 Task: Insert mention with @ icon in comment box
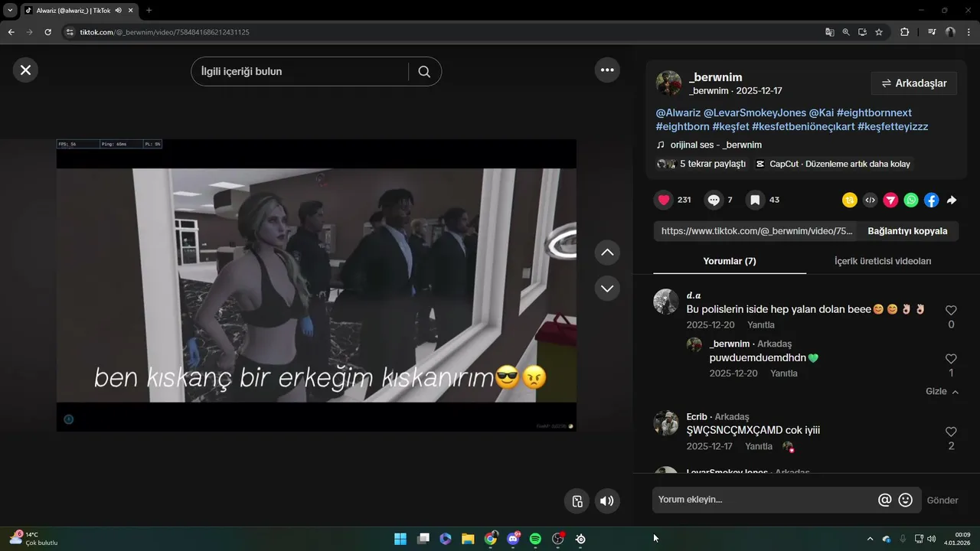(x=884, y=500)
